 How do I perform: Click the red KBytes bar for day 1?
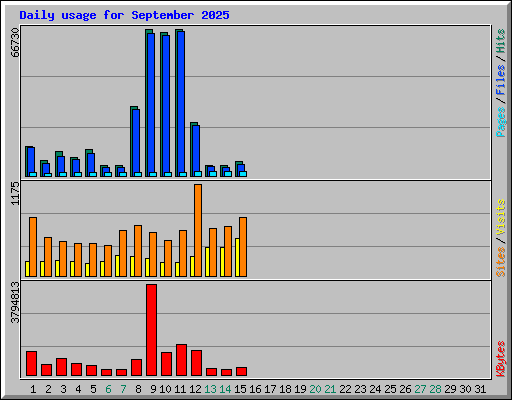(31, 363)
